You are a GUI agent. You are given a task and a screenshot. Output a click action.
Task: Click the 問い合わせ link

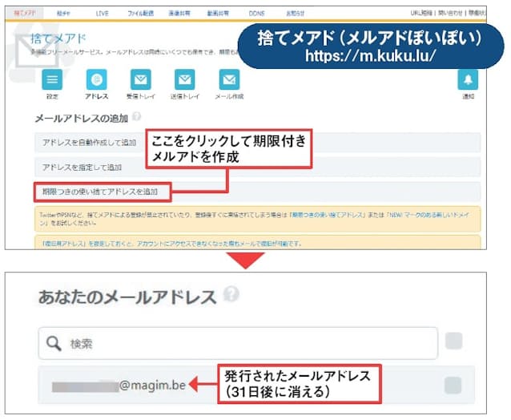coord(450,13)
